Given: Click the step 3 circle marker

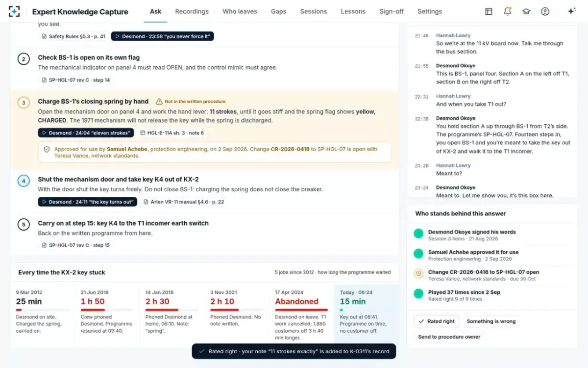Looking at the screenshot, I should click(24, 103).
